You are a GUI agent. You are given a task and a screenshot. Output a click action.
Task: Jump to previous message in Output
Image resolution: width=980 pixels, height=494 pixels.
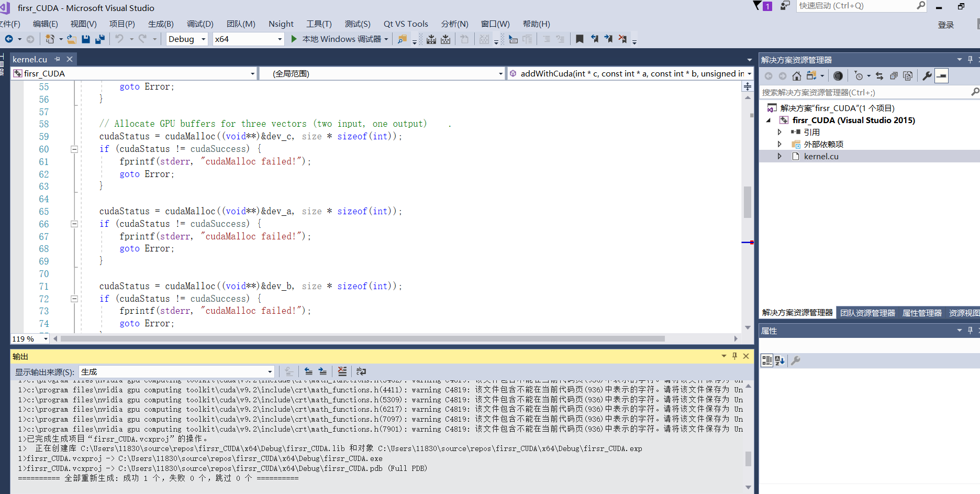click(308, 371)
